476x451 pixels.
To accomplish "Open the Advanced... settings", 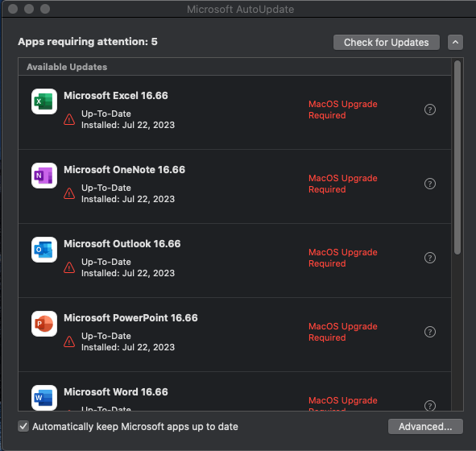I will (425, 426).
